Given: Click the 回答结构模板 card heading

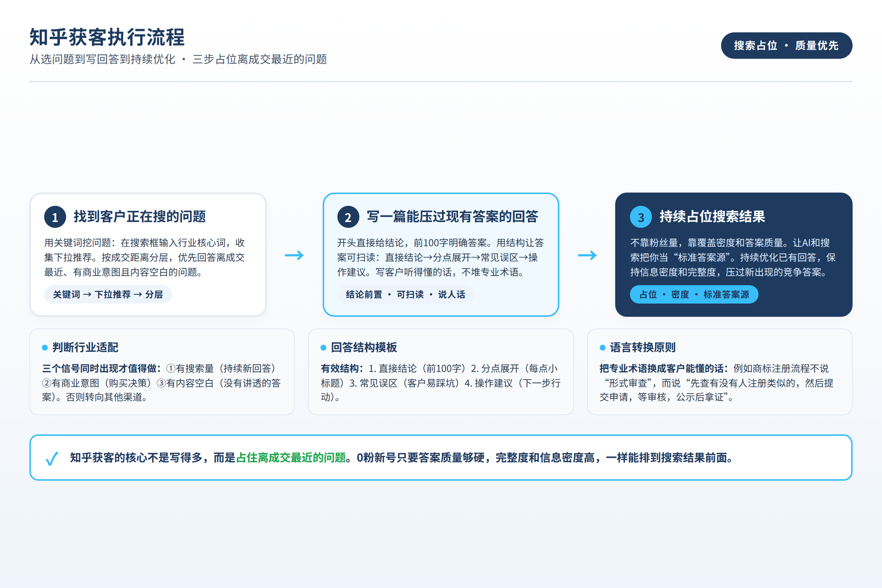Looking at the screenshot, I should [364, 347].
